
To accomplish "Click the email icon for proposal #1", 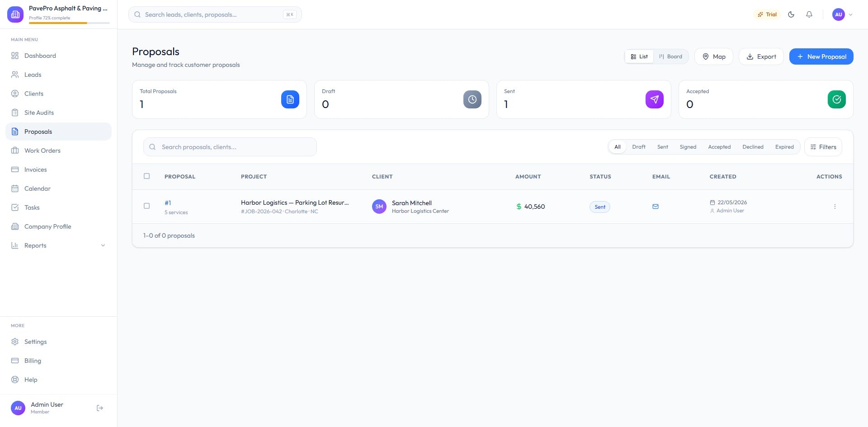I will tap(656, 206).
